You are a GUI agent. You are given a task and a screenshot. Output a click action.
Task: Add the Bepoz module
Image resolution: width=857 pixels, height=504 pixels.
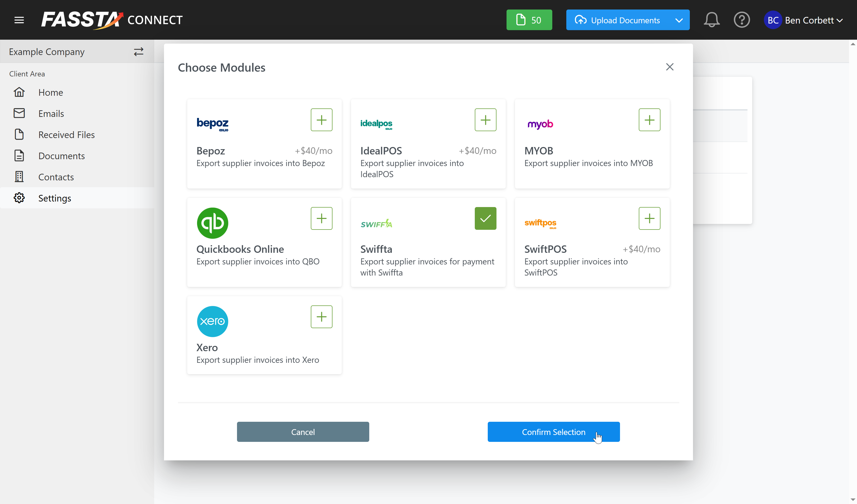coord(321,120)
